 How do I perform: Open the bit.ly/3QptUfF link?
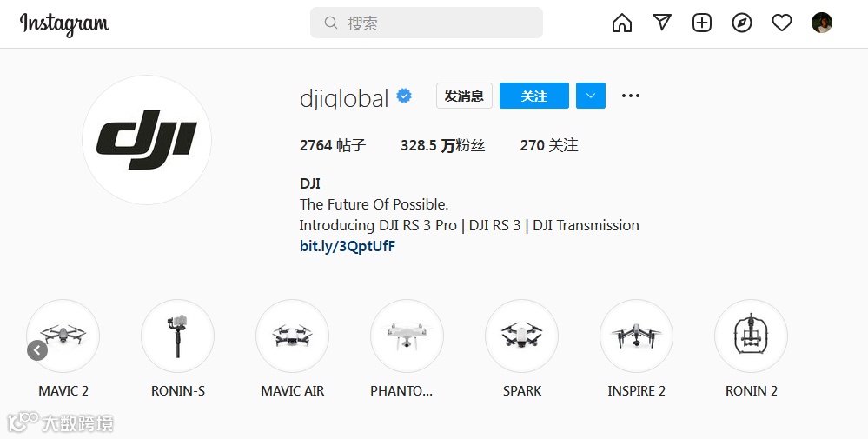coord(348,246)
